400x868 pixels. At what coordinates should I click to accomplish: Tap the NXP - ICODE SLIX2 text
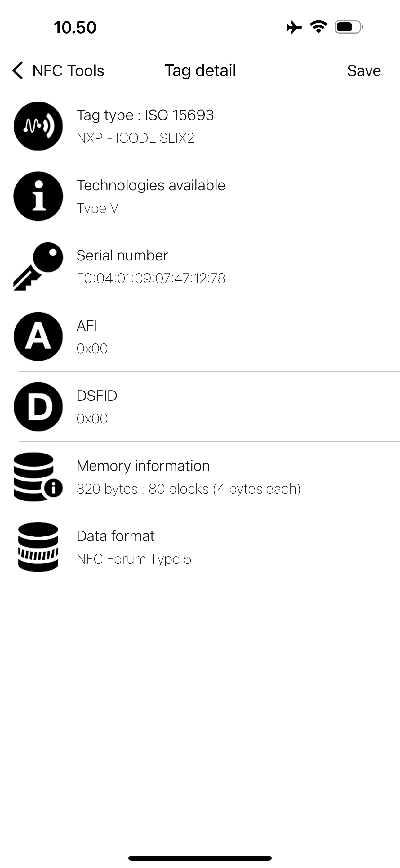[136, 138]
